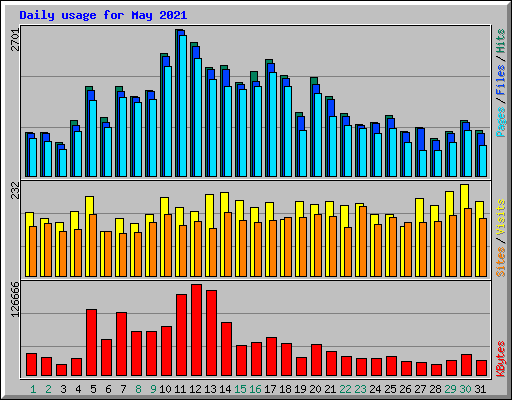Click day 18 on the x-axis
Image resolution: width=512 pixels, height=400 pixels.
(x=285, y=389)
